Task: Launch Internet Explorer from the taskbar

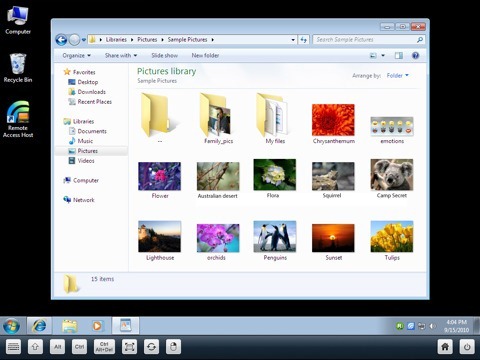Action: (39, 326)
